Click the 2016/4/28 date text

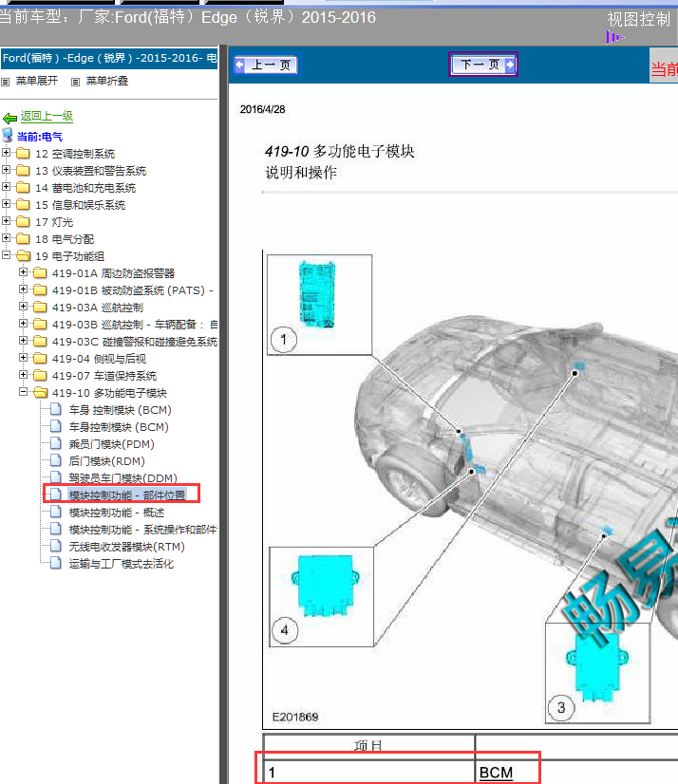tap(262, 109)
